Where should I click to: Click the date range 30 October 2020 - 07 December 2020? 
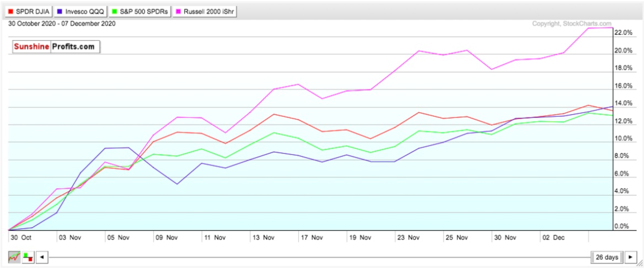pos(62,24)
